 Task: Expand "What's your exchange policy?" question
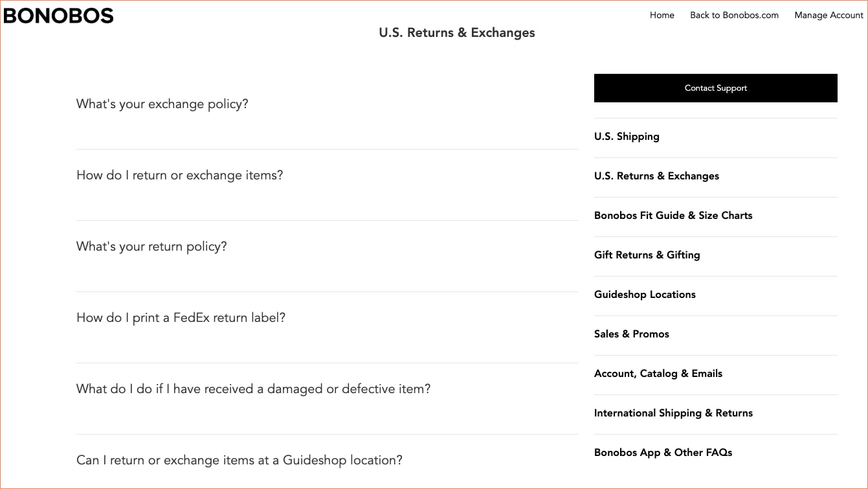[x=162, y=104]
